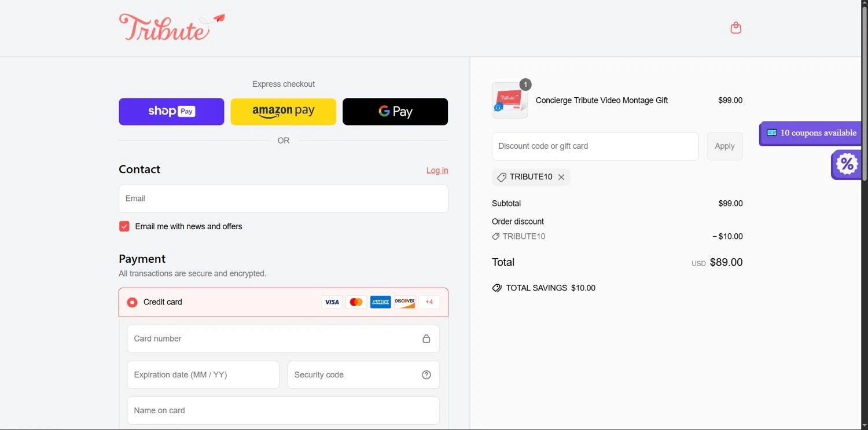Focus the Email input field
The image size is (868, 430).
coord(284,199)
